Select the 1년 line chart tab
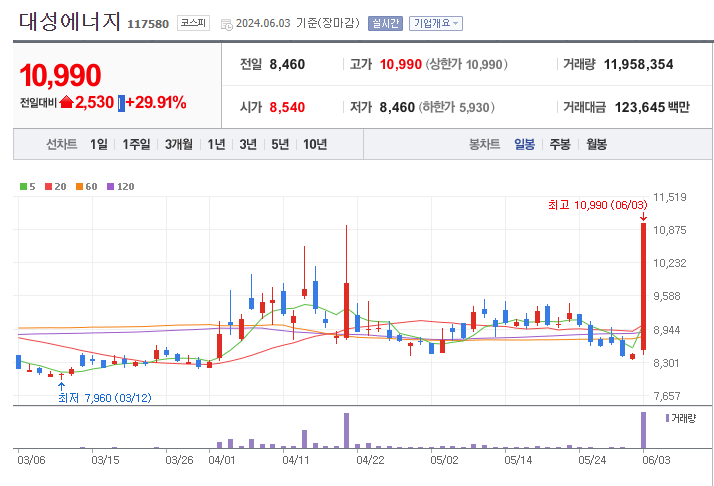This screenshot has height=486, width=714. pos(216,144)
